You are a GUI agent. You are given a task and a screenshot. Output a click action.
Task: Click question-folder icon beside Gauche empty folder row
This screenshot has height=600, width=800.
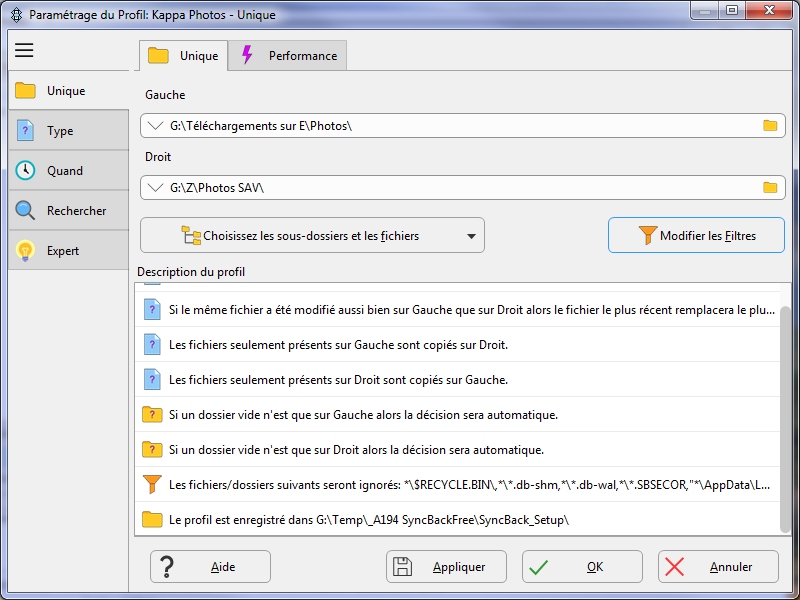point(152,414)
